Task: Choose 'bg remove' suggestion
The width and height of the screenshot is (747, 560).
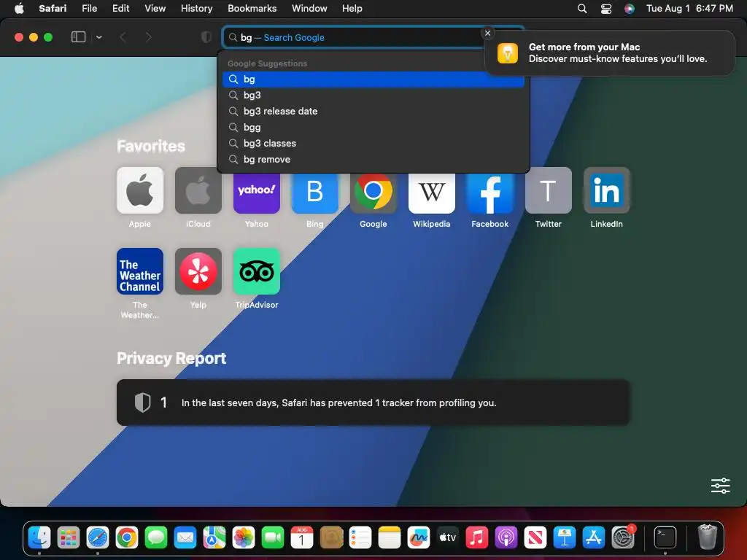Action: point(373,160)
